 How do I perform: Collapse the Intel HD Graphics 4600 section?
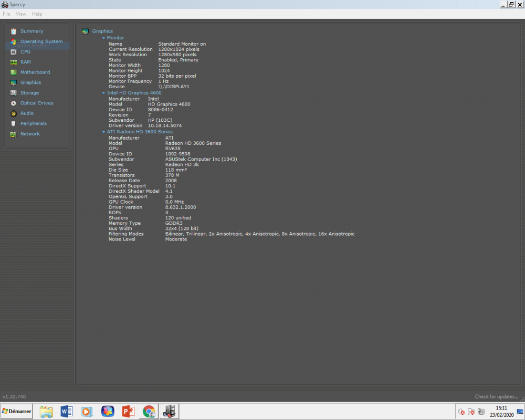point(104,93)
